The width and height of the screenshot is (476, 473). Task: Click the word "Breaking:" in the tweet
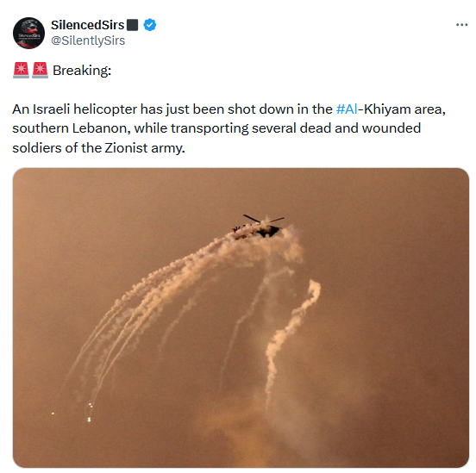click(x=82, y=71)
